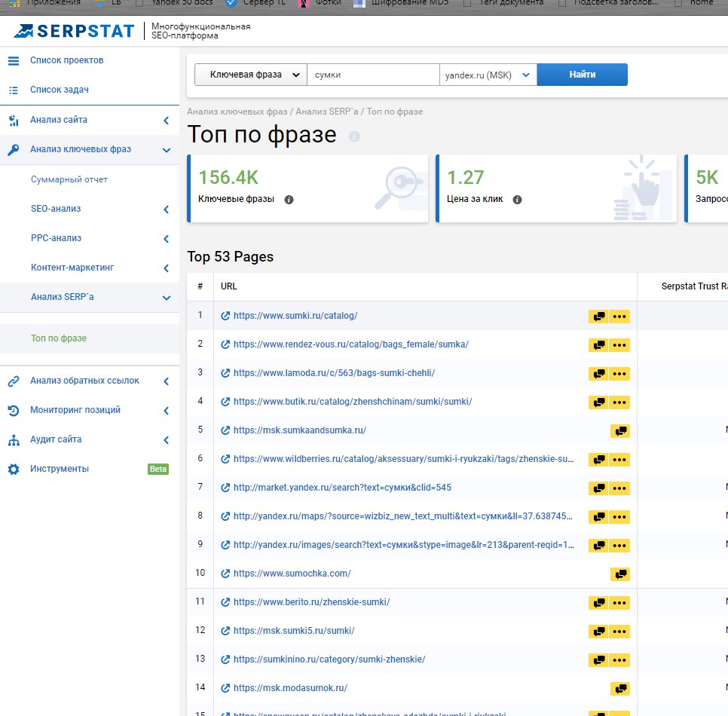
Task: Click the 156.4K Ключевые фразы card
Action: click(307, 188)
